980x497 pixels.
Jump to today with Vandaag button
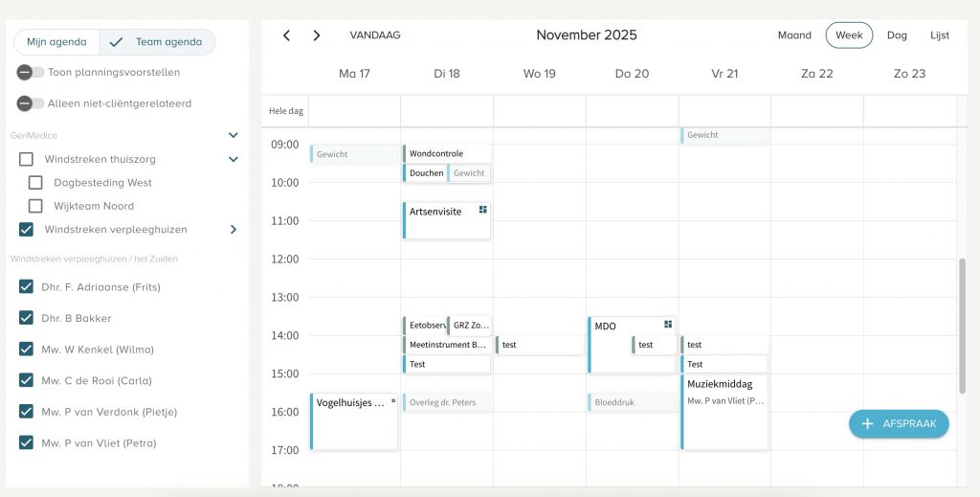pyautogui.click(x=375, y=35)
